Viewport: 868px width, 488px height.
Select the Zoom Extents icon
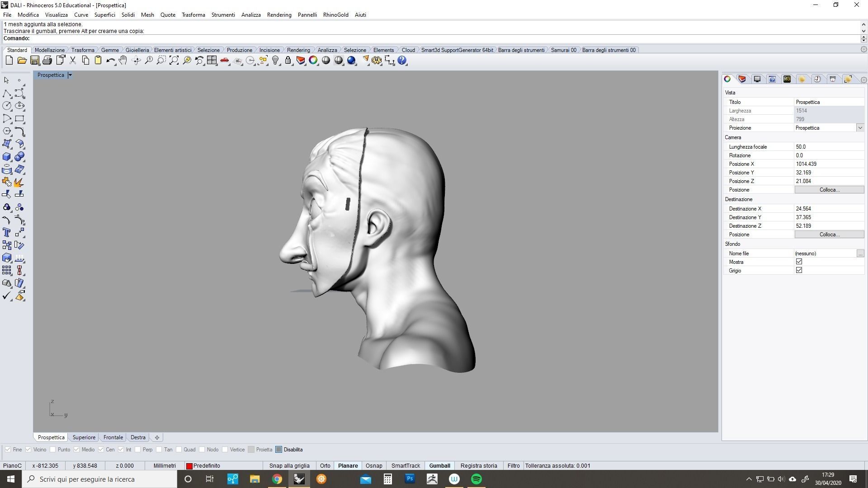[174, 61]
